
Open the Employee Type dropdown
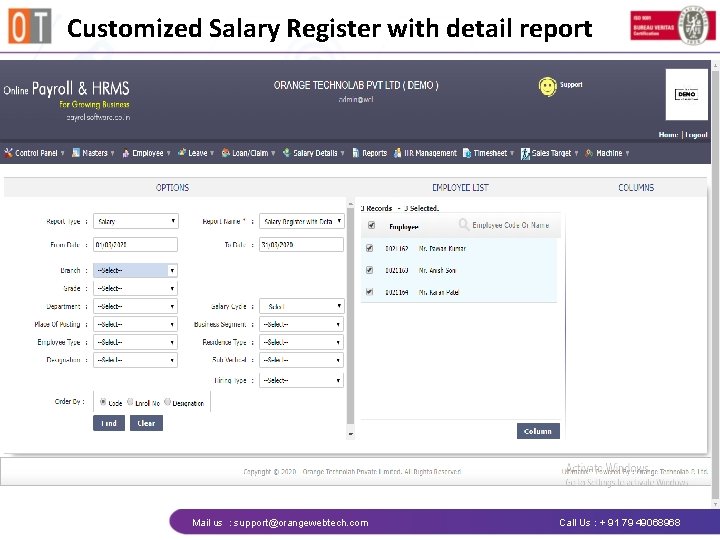[x=135, y=342]
